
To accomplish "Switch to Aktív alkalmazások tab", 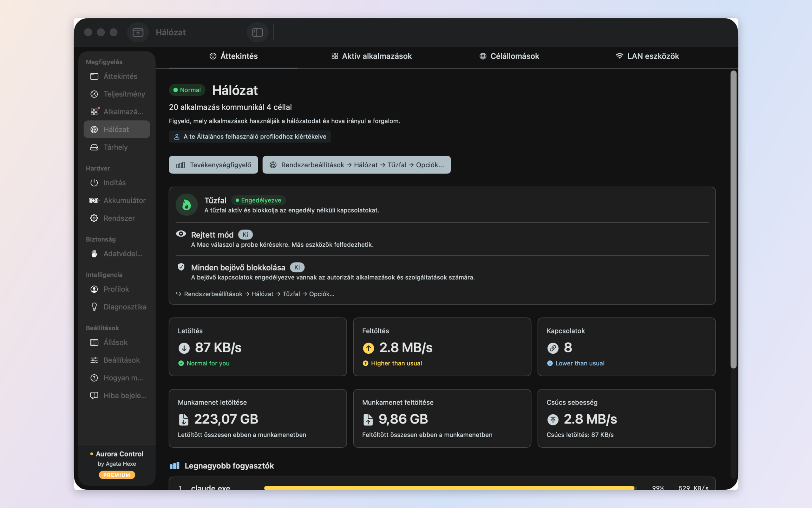I will pos(371,56).
